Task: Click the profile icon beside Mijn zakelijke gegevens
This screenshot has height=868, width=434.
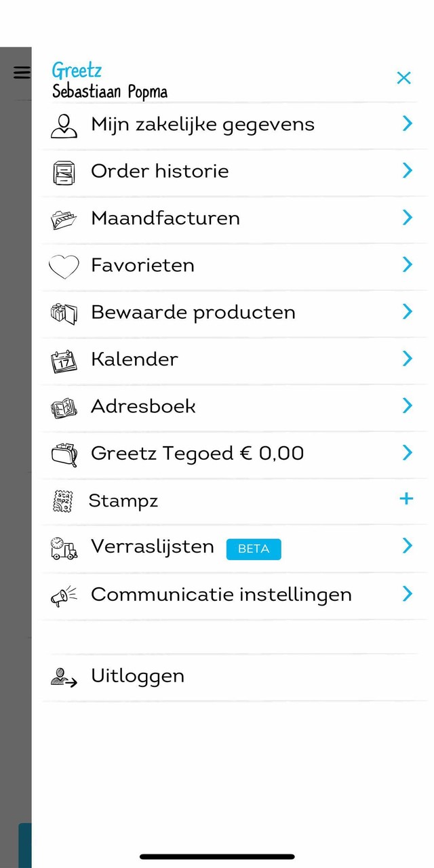Action: point(64,125)
